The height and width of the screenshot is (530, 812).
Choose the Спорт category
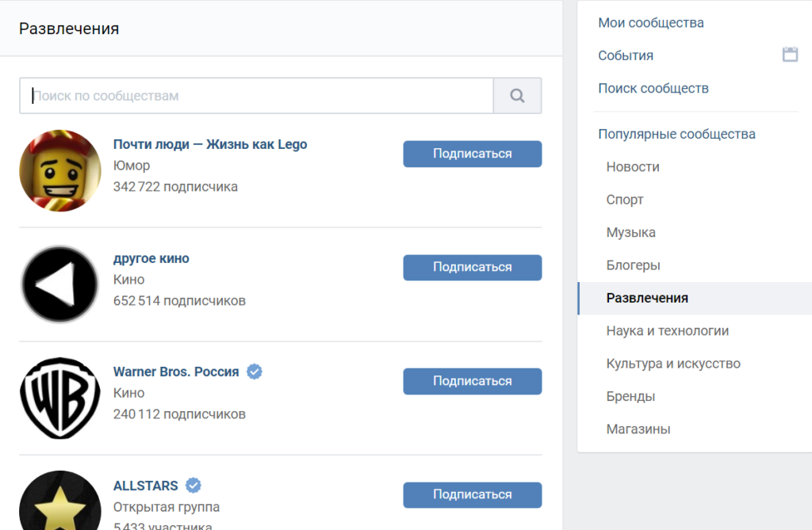click(x=625, y=200)
